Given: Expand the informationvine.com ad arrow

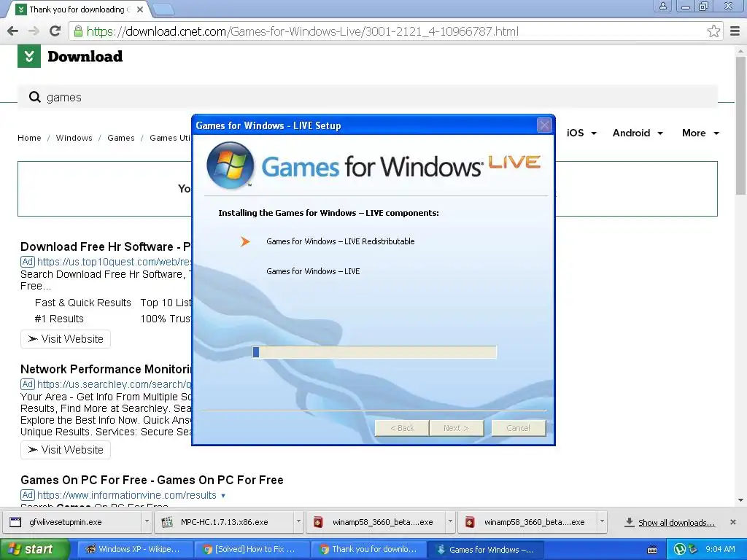Looking at the screenshot, I should point(223,496).
